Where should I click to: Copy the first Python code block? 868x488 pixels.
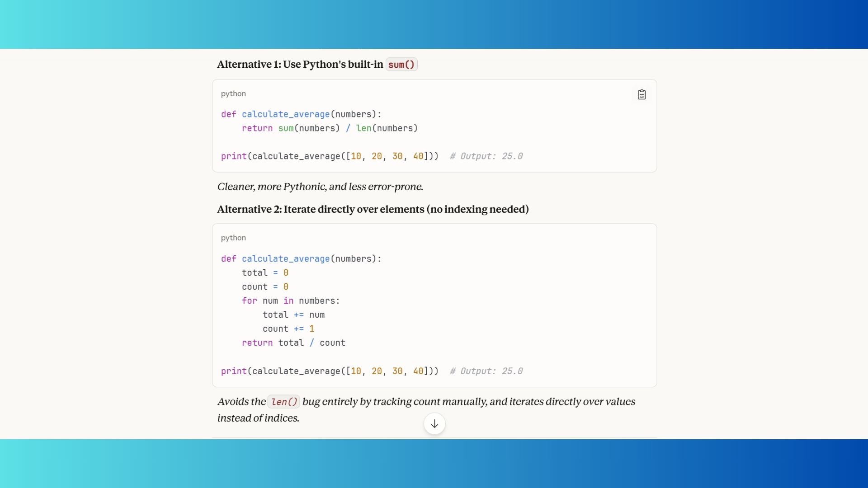tap(642, 94)
